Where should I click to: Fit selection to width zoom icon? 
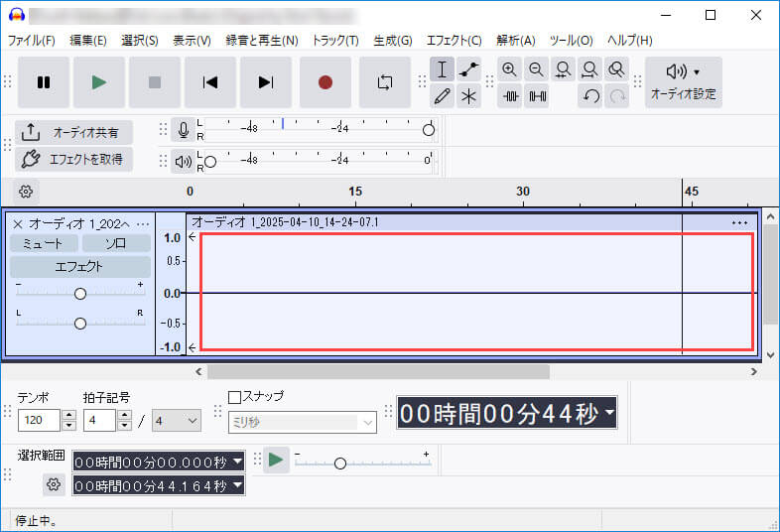[x=563, y=69]
